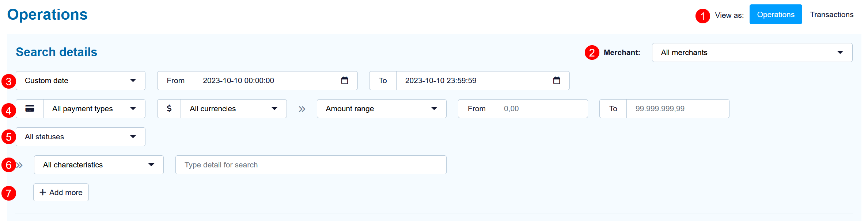Click the To date-time input field
This screenshot has width=868, height=221.
[x=470, y=81]
